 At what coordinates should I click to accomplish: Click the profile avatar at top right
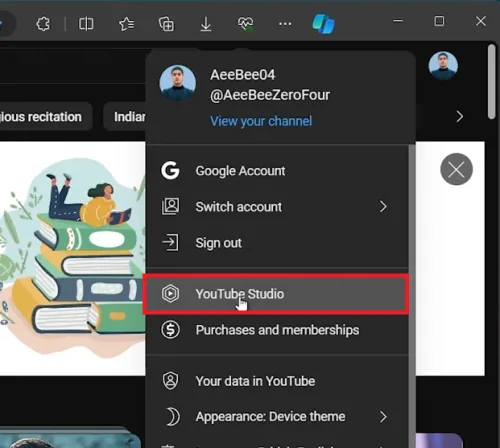pyautogui.click(x=443, y=66)
